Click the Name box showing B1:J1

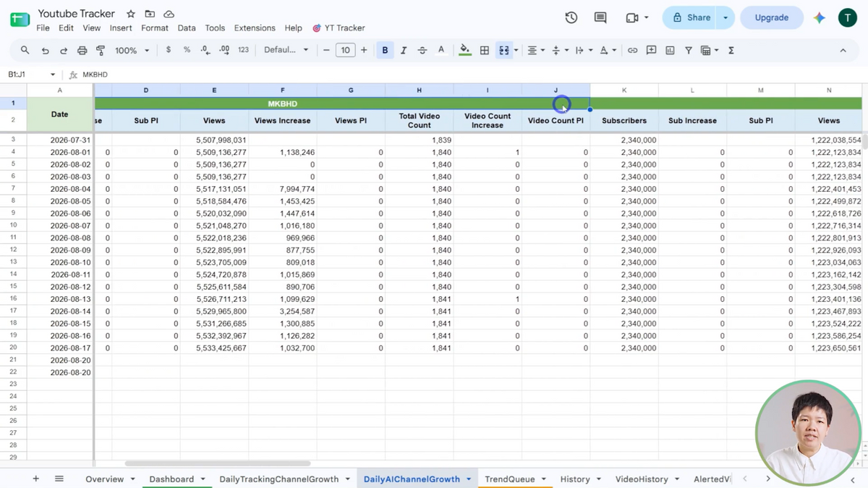click(x=31, y=75)
